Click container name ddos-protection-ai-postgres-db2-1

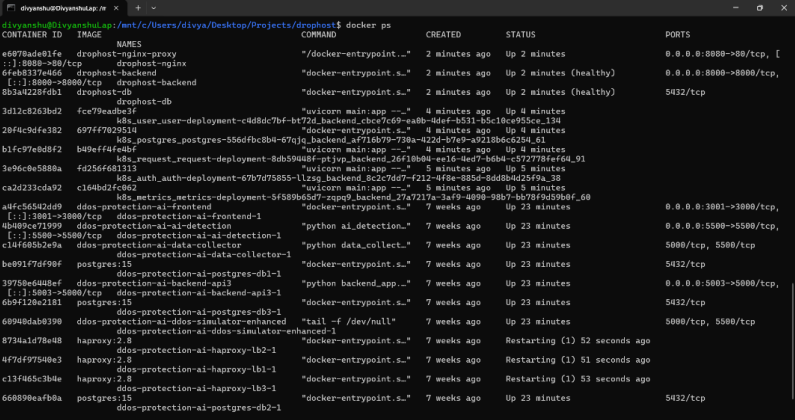(x=199, y=408)
